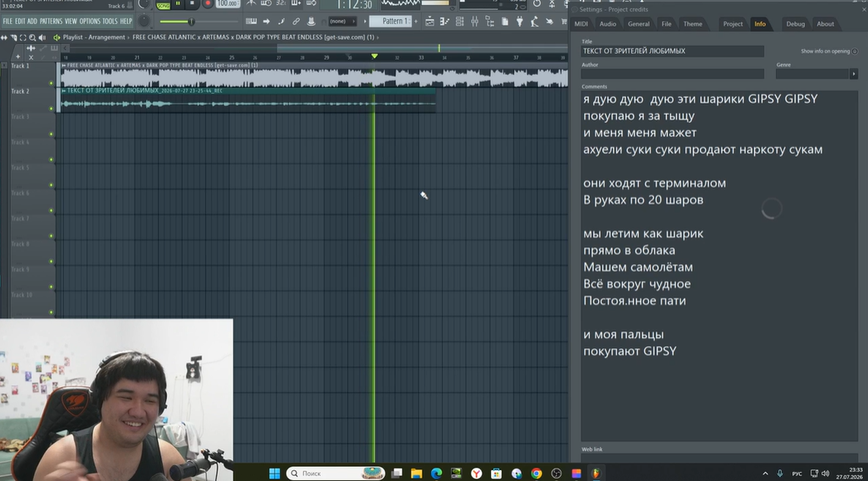
Task: Open the About tab
Action: (x=825, y=24)
